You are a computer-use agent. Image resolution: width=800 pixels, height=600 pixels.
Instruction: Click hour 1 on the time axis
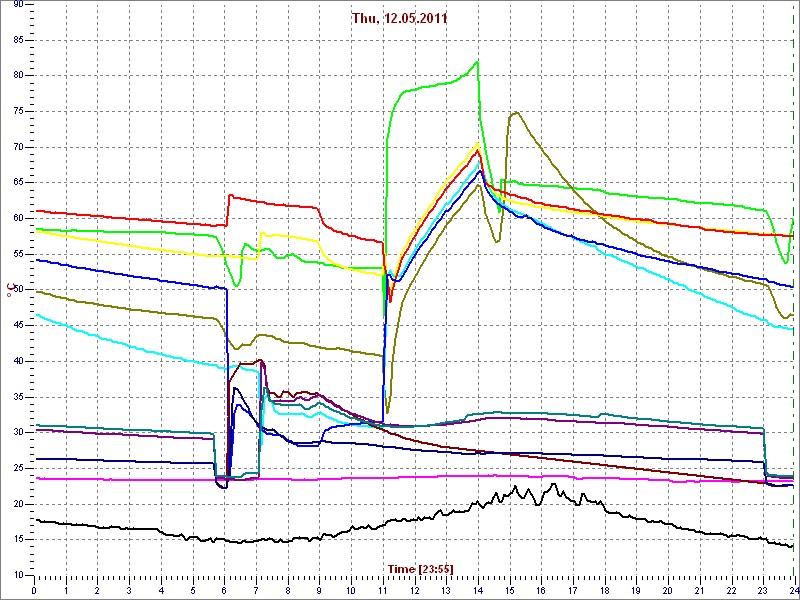pyautogui.click(x=66, y=590)
